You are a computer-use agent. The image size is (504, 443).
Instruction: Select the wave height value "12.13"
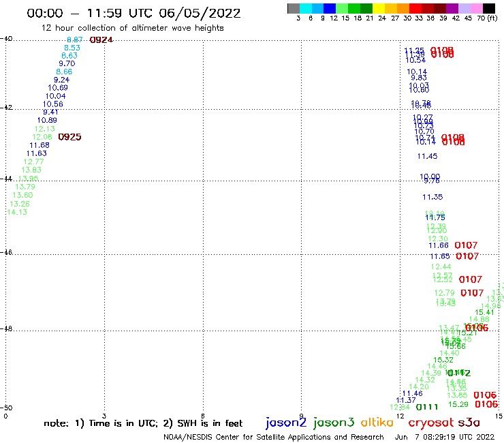45,129
